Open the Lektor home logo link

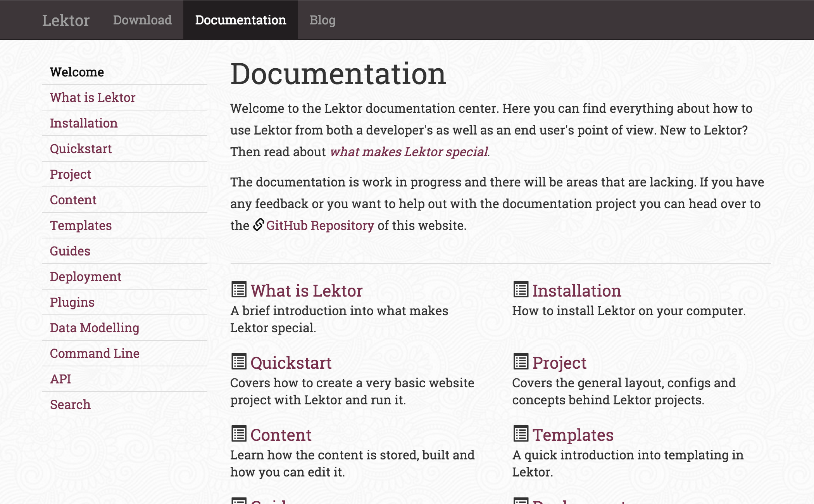[x=66, y=20]
